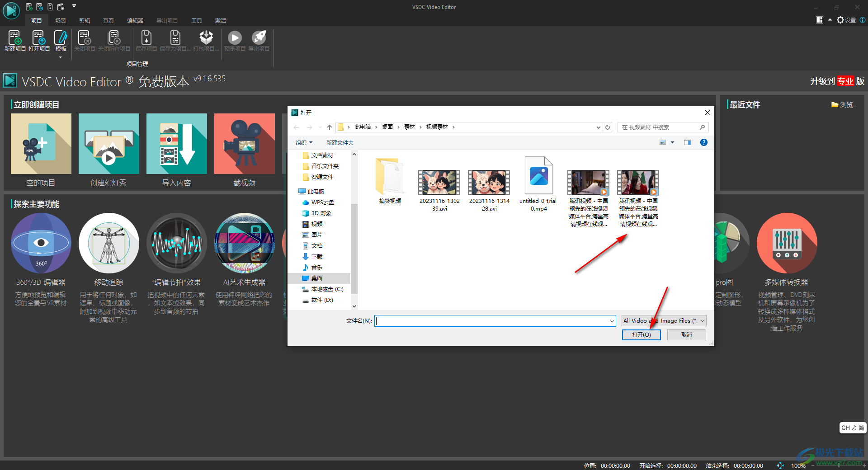Click the 打开(O) button
Image resolution: width=868 pixels, height=470 pixels.
[x=641, y=334]
